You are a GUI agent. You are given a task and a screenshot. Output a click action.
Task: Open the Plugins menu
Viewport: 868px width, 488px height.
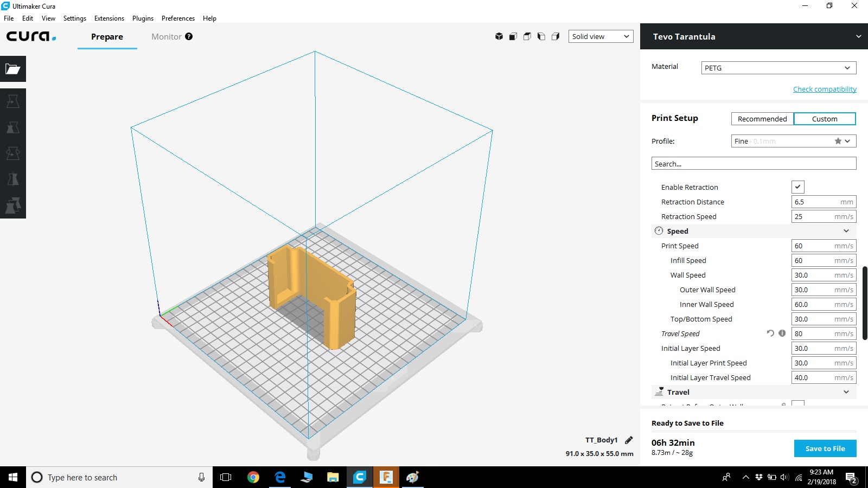click(143, 18)
